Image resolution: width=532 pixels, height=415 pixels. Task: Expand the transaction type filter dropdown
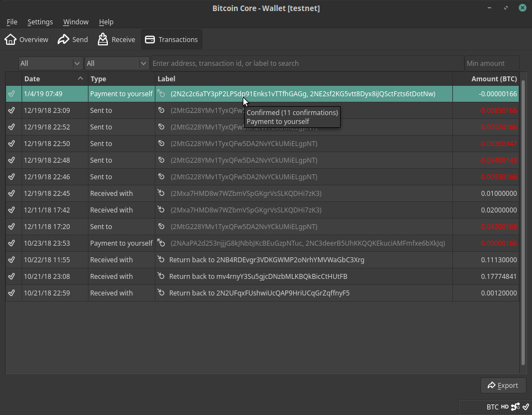click(x=117, y=63)
